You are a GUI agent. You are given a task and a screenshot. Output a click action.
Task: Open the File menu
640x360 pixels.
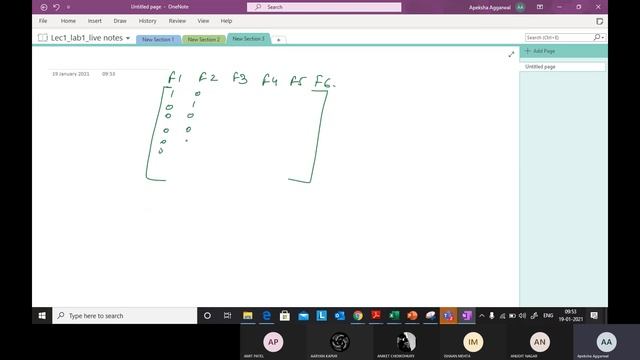tap(43, 21)
